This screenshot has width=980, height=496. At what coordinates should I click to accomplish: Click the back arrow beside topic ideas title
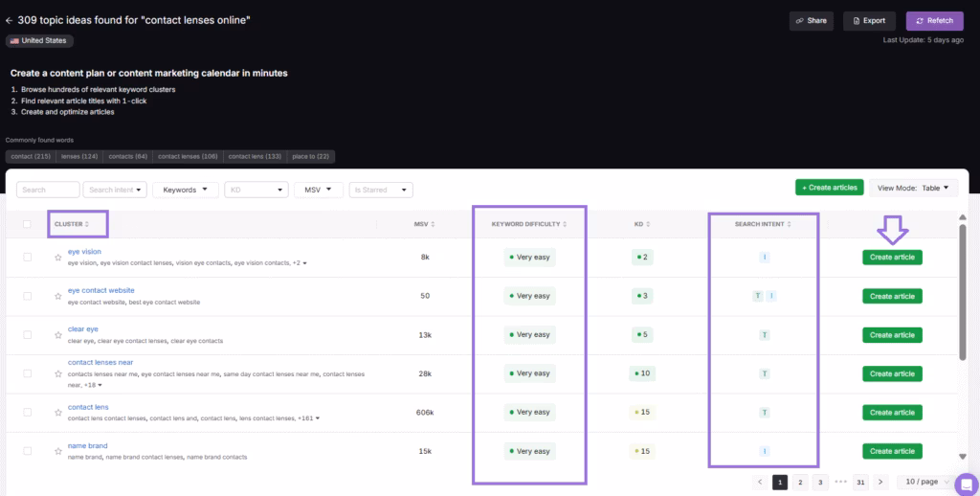click(x=9, y=19)
